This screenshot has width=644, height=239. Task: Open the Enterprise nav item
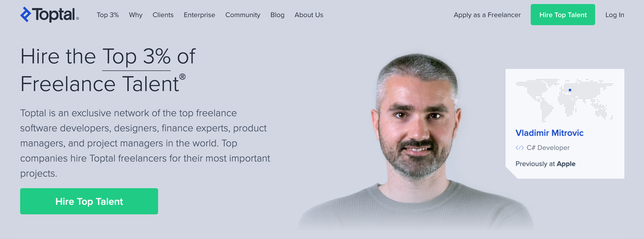pyautogui.click(x=199, y=15)
